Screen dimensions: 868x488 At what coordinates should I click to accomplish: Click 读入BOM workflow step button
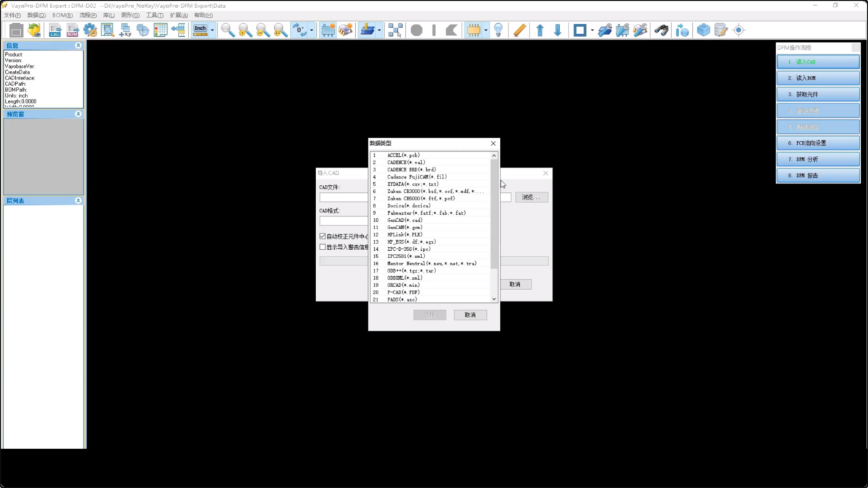[x=818, y=78]
